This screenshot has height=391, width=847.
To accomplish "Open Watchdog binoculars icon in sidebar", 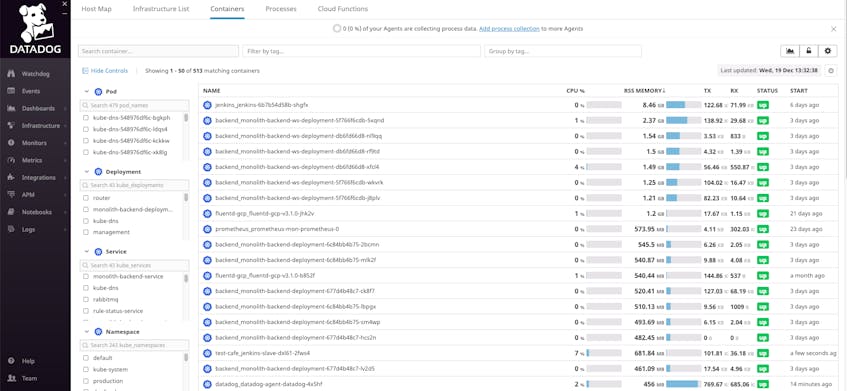I will (11, 74).
